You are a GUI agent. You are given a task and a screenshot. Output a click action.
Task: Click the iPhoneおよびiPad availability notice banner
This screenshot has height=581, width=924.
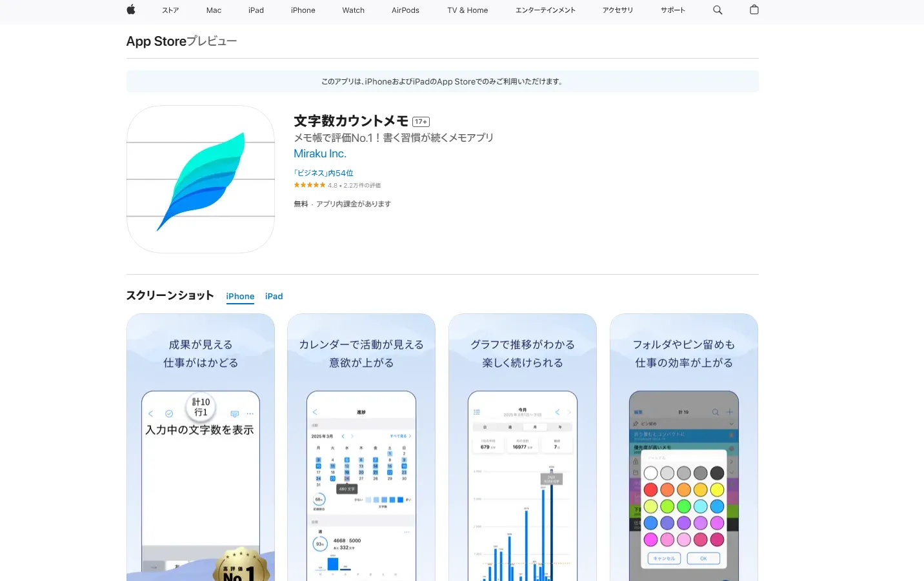point(443,81)
